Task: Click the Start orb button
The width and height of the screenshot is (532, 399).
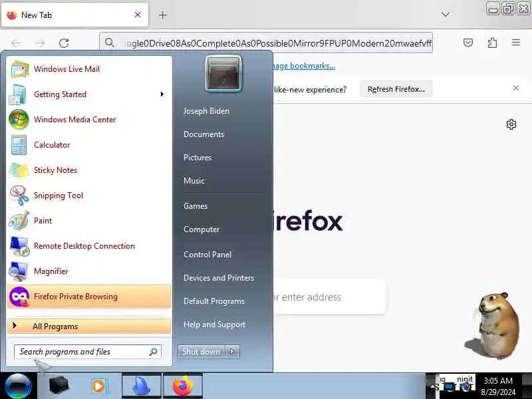Action: (18, 386)
